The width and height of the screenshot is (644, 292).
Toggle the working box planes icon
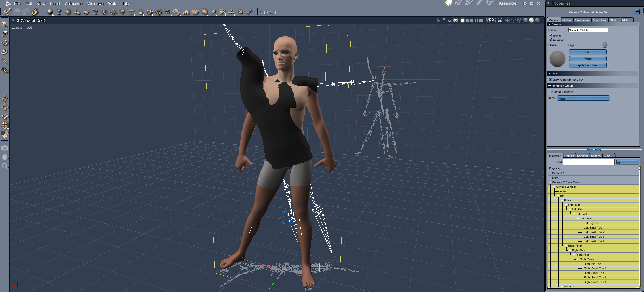tap(5, 134)
